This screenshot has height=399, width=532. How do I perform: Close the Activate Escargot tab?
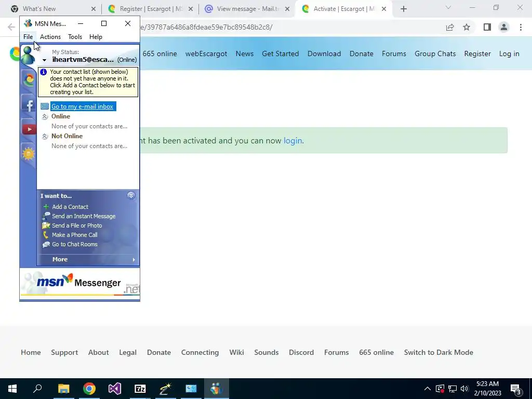(384, 9)
